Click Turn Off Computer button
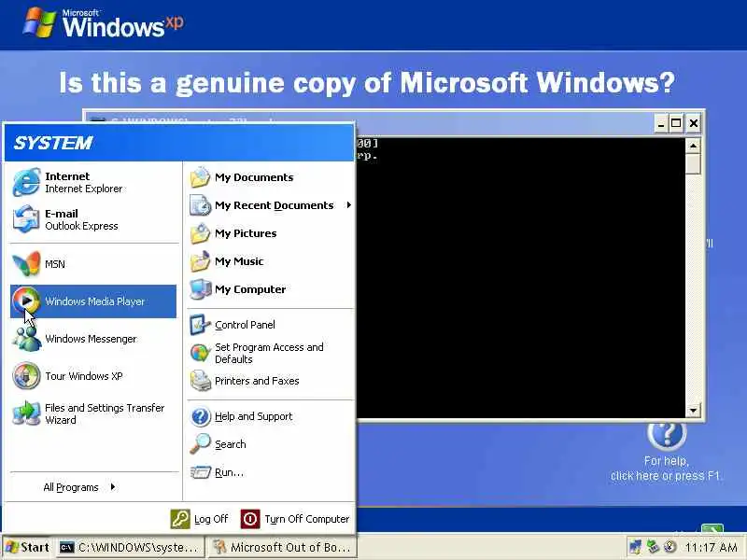Viewport: 747px width, 560px height. pyautogui.click(x=295, y=519)
